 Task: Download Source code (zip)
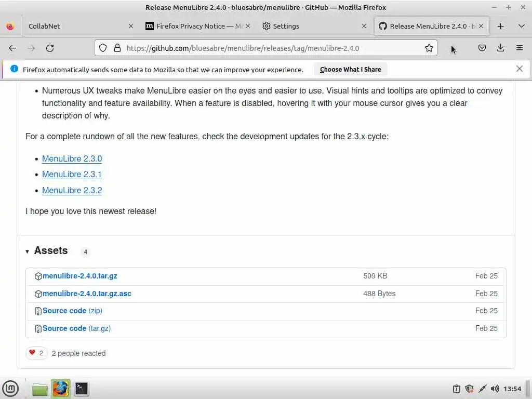coord(72,311)
